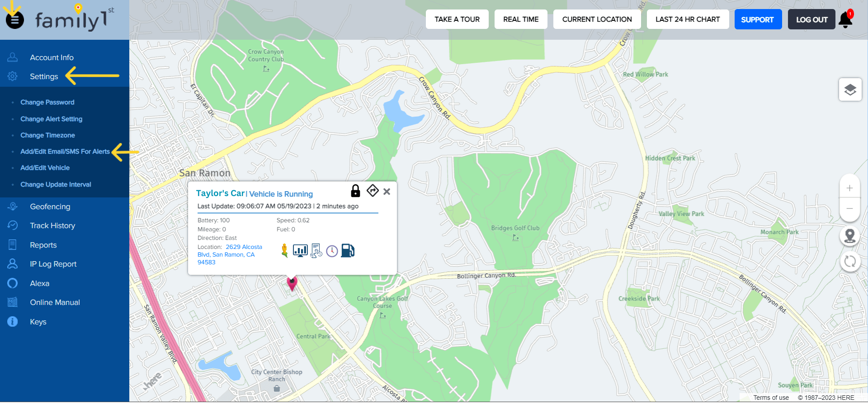Click the gas pump fuel icon
Screen dimensions: 868x403
click(348, 250)
